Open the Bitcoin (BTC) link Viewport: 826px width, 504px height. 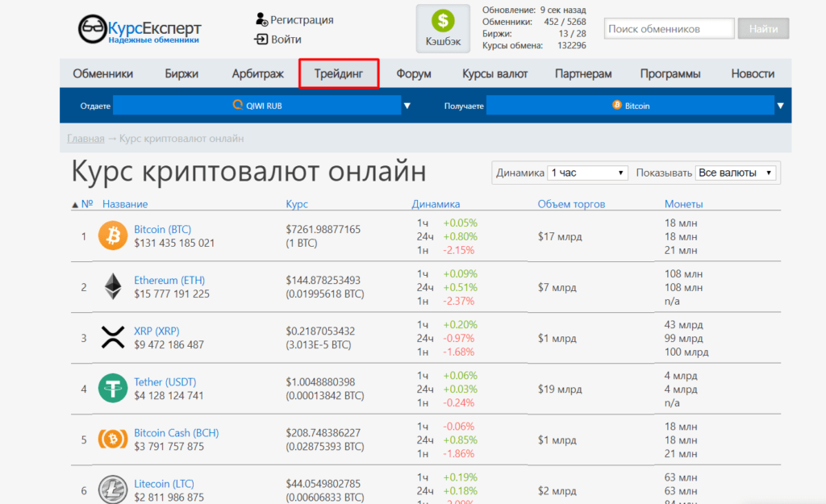tap(162, 230)
